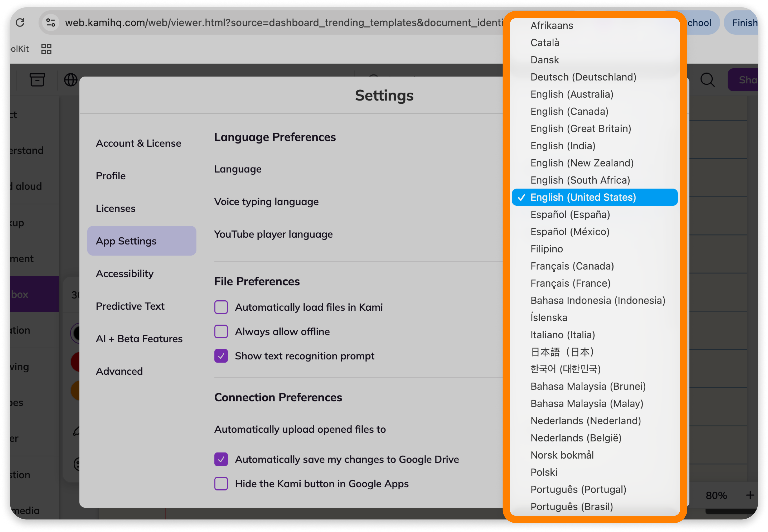Select Español (España) entry
768x532 pixels.
tap(595, 215)
